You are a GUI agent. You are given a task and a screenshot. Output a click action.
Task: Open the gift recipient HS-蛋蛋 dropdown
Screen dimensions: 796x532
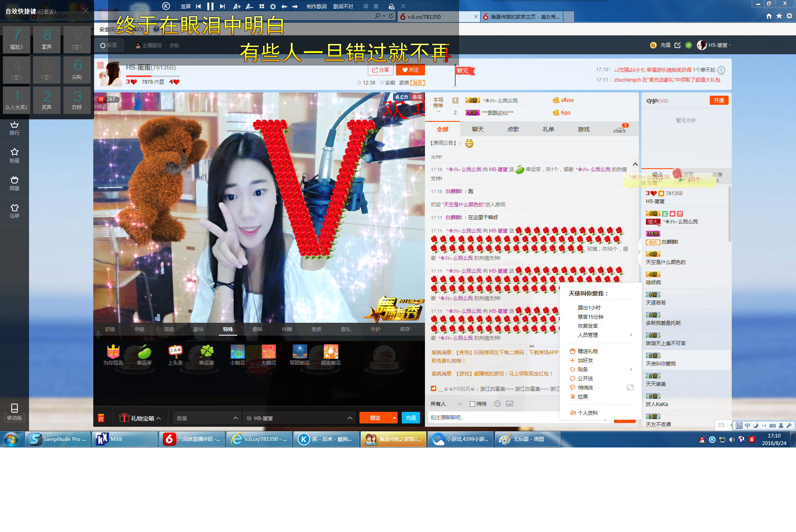click(x=298, y=418)
